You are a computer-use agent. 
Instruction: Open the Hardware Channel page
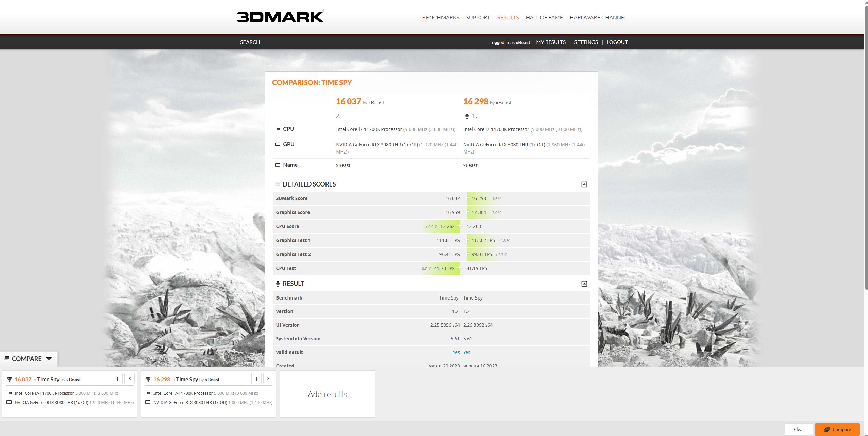[598, 17]
